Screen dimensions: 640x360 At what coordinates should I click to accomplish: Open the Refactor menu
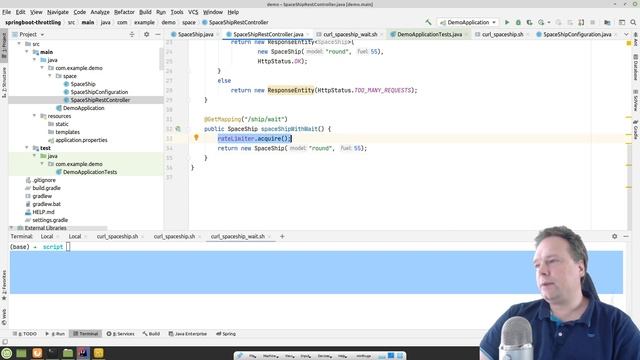(124, 12)
